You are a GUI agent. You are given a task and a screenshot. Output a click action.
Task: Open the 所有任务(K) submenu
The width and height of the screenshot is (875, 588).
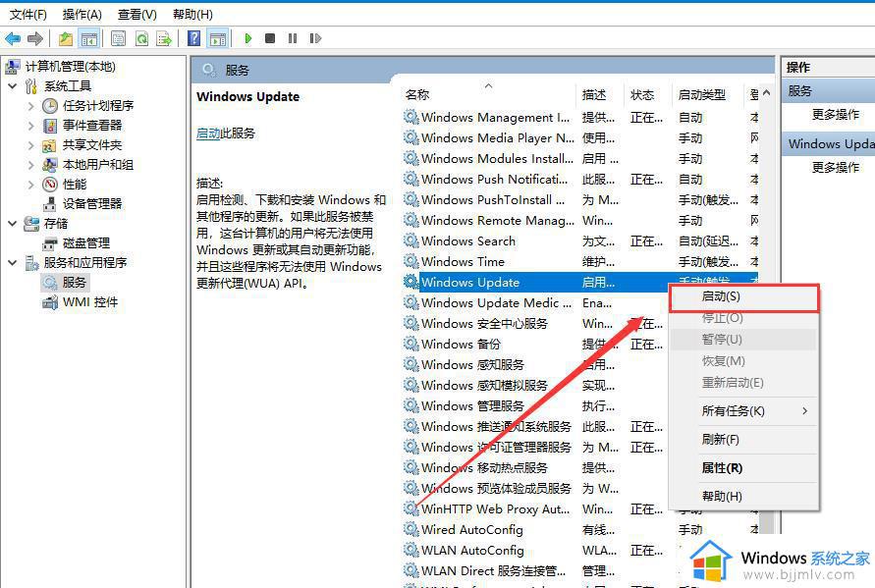pyautogui.click(x=743, y=410)
